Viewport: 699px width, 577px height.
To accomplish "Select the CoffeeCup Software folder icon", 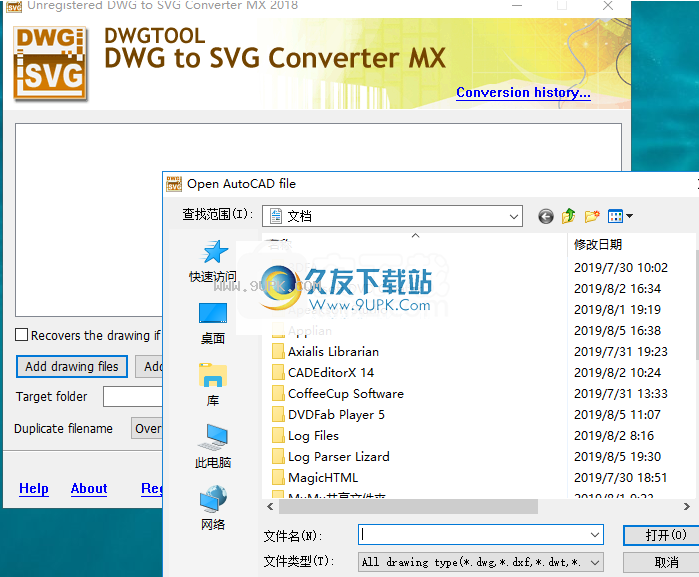I will pyautogui.click(x=278, y=393).
